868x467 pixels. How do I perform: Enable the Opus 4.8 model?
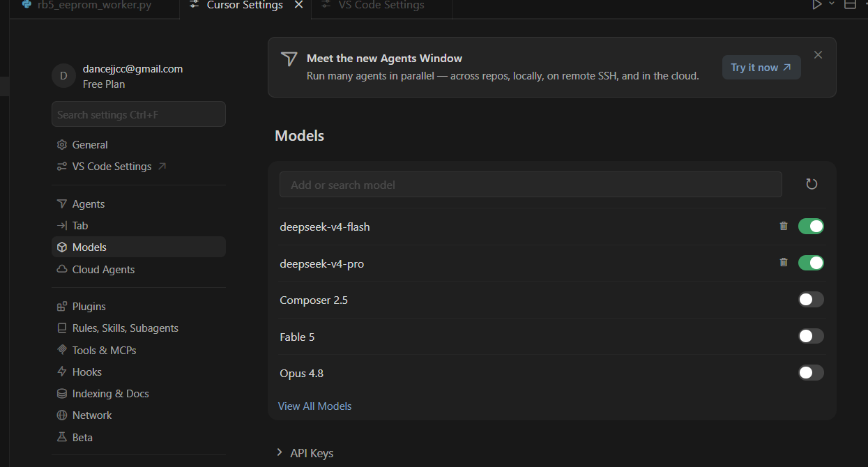tap(811, 373)
